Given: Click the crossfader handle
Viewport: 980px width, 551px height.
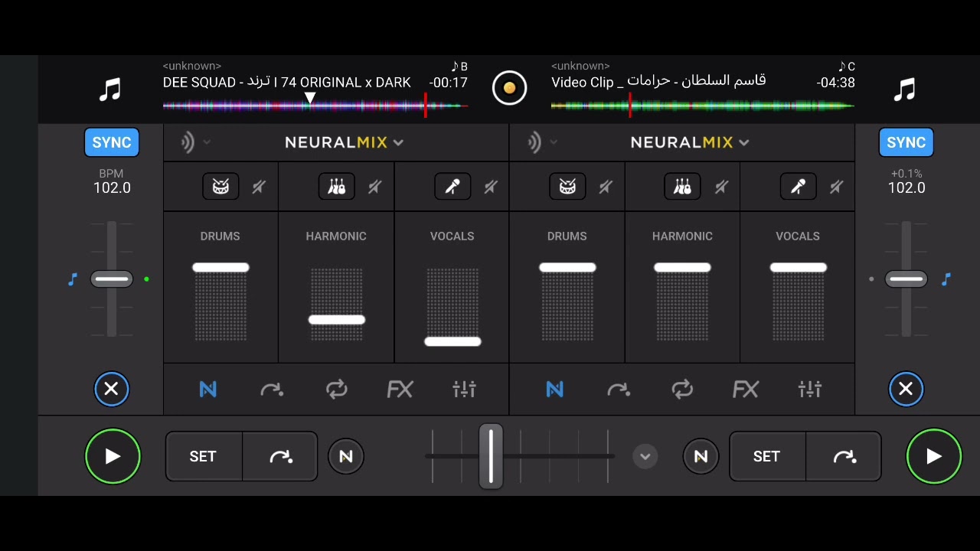Looking at the screenshot, I should click(491, 457).
